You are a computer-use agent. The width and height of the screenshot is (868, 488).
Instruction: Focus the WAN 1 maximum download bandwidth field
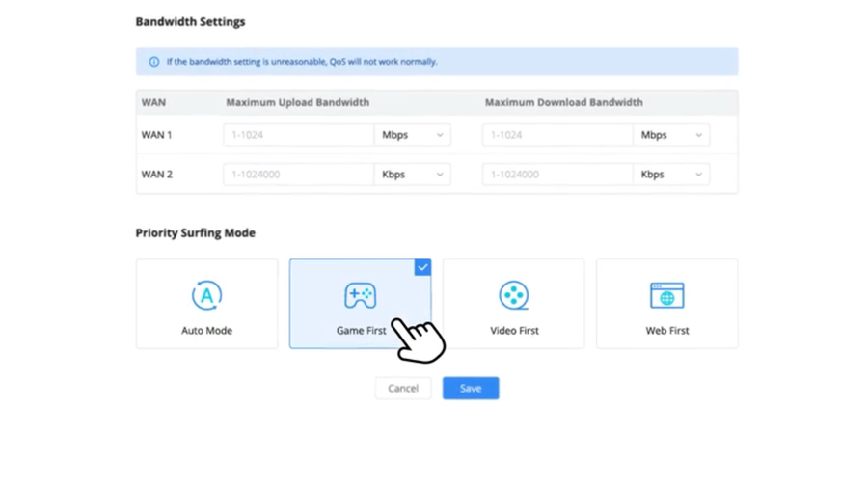[557, 135]
